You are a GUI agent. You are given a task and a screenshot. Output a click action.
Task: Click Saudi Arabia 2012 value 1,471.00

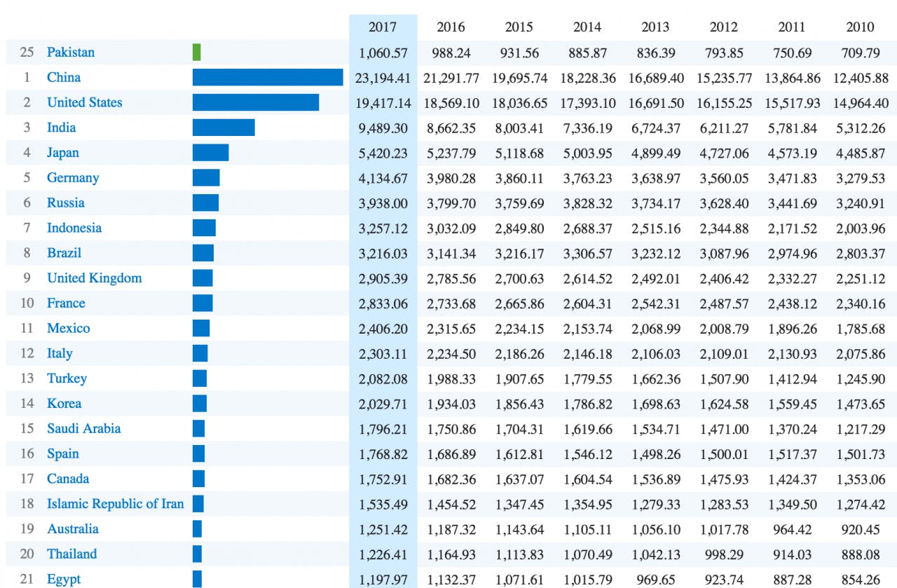pyautogui.click(x=724, y=429)
